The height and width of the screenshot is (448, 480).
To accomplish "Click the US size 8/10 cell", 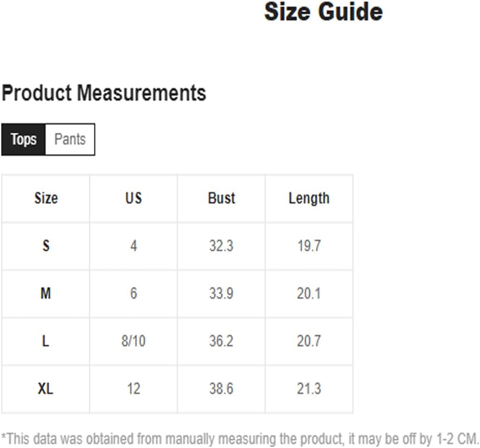I will [x=134, y=341].
